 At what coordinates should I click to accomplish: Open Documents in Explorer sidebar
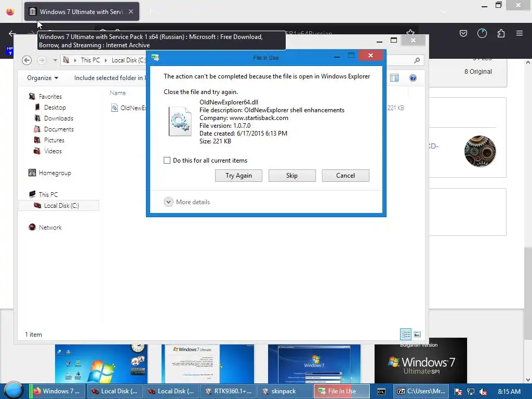59,129
